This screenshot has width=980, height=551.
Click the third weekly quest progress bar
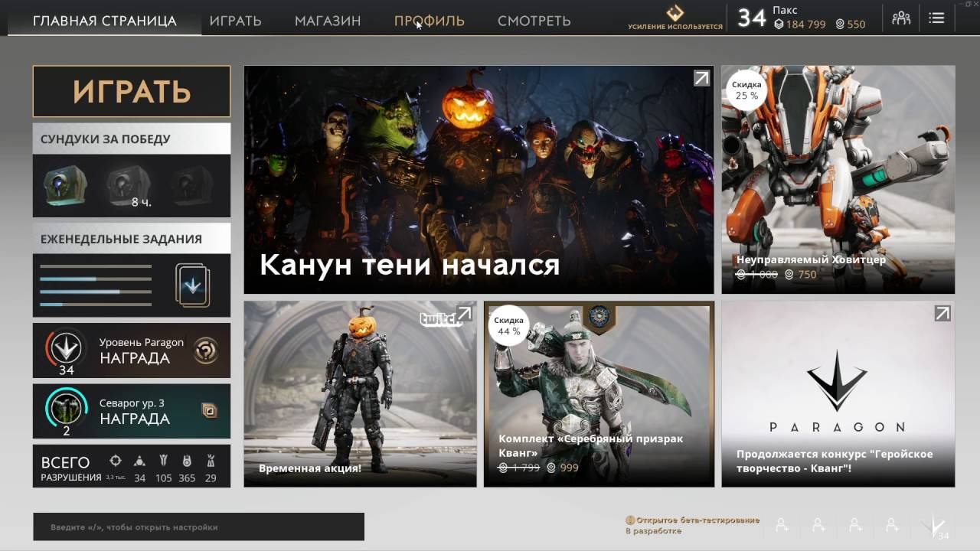pyautogui.click(x=96, y=292)
